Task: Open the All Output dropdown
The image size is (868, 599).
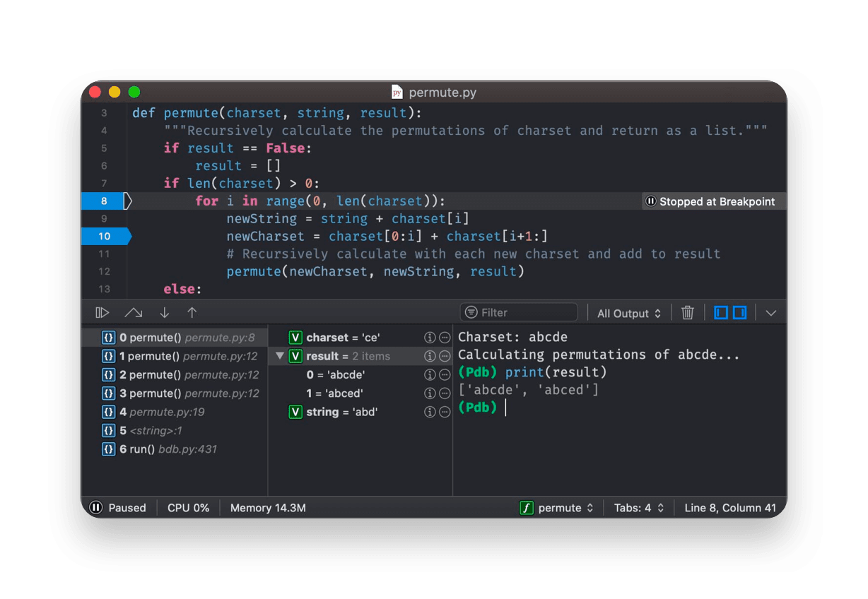Action: click(628, 312)
